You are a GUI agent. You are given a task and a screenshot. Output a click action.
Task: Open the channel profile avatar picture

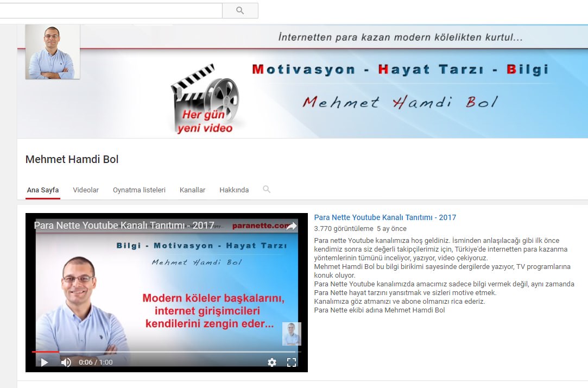(x=53, y=52)
